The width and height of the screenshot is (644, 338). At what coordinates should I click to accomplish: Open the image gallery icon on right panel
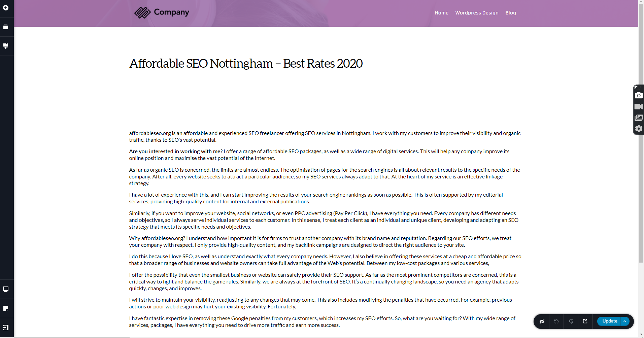639,118
